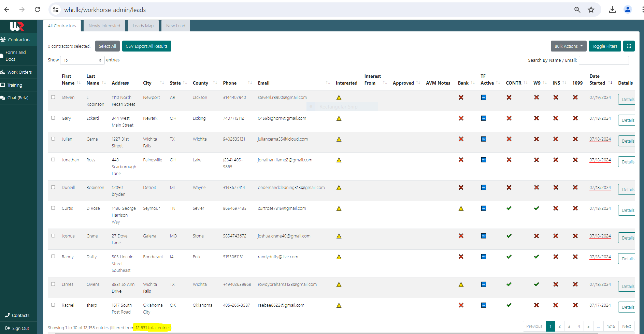Select the checkbox for Duneill Robinson

click(x=53, y=187)
